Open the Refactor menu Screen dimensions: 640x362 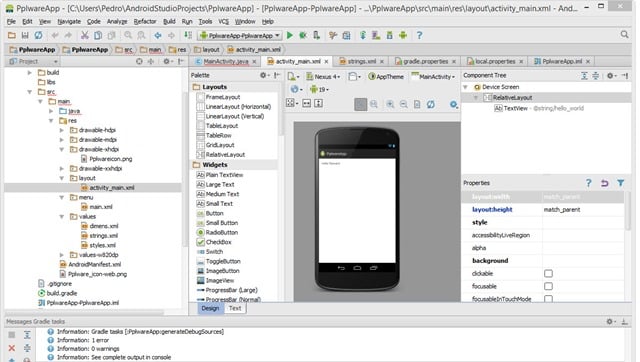pos(145,22)
